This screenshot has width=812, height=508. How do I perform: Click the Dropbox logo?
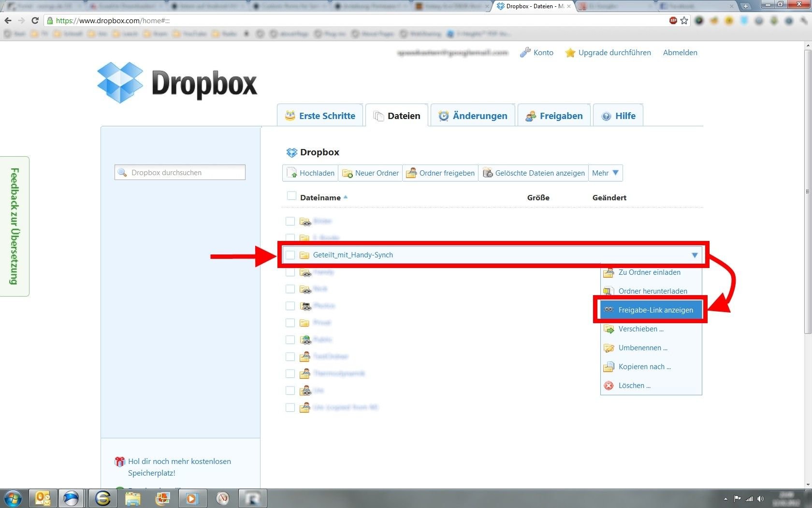(177, 83)
